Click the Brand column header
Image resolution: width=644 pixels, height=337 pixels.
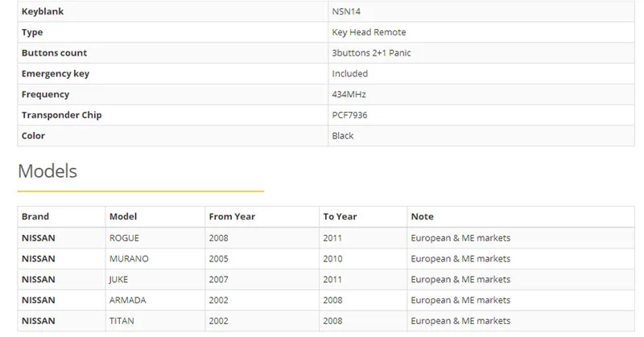35,216
